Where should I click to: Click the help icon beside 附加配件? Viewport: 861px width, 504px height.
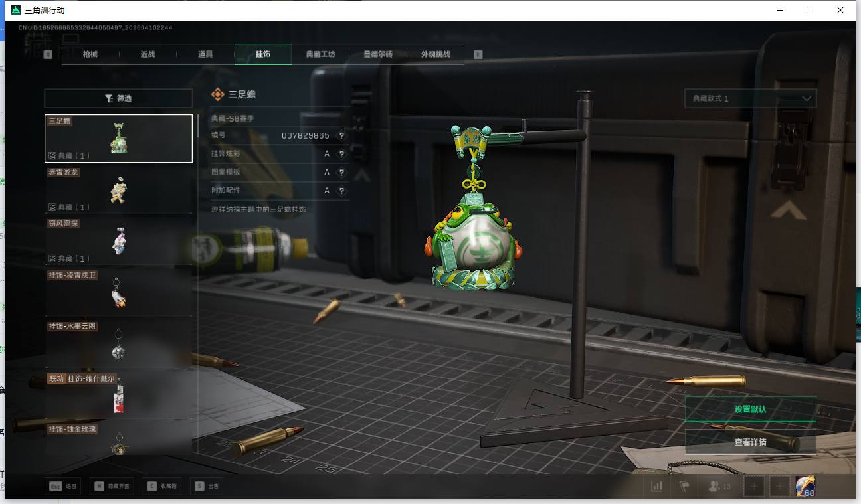point(341,191)
